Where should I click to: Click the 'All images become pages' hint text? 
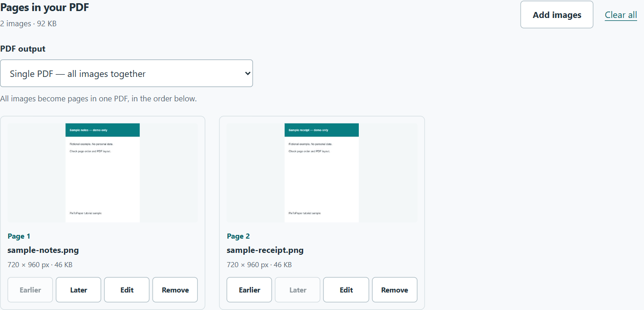[98, 99]
